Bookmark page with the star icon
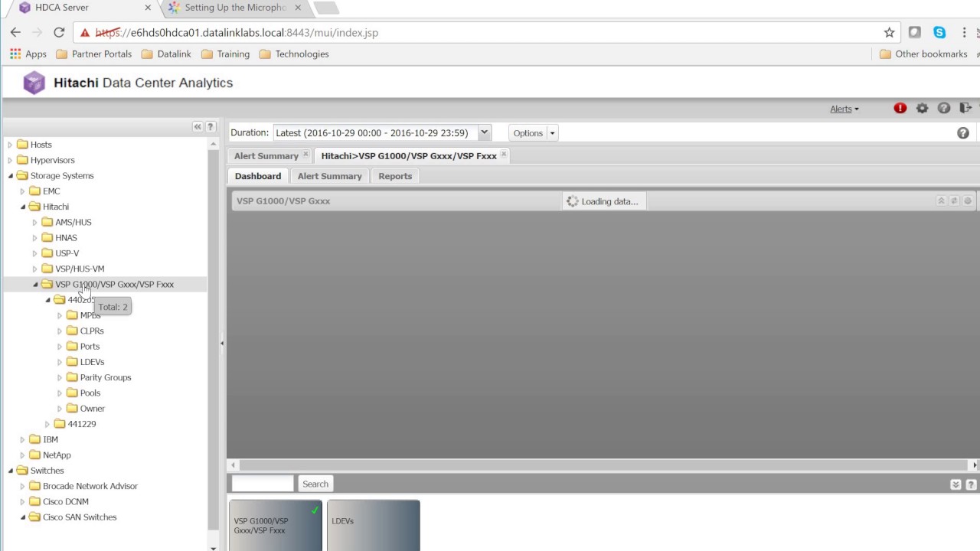Image resolution: width=980 pixels, height=551 pixels. pyautogui.click(x=889, y=33)
